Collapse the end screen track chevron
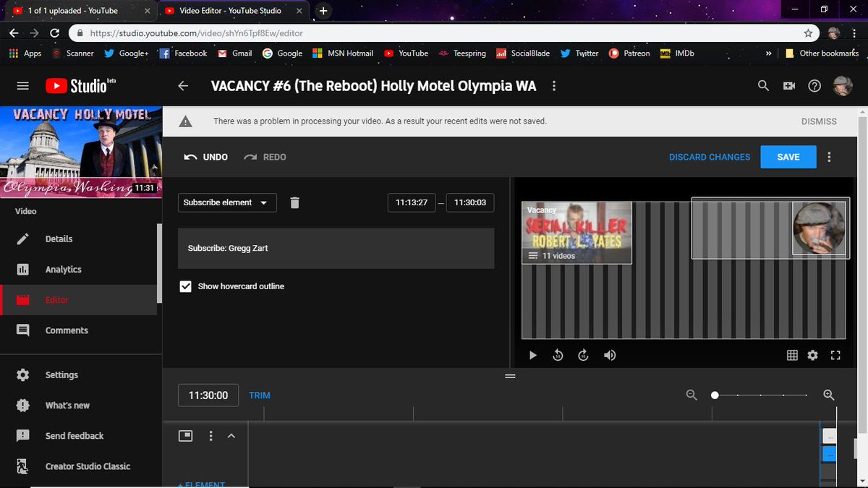Image resolution: width=868 pixels, height=488 pixels. pyautogui.click(x=231, y=436)
